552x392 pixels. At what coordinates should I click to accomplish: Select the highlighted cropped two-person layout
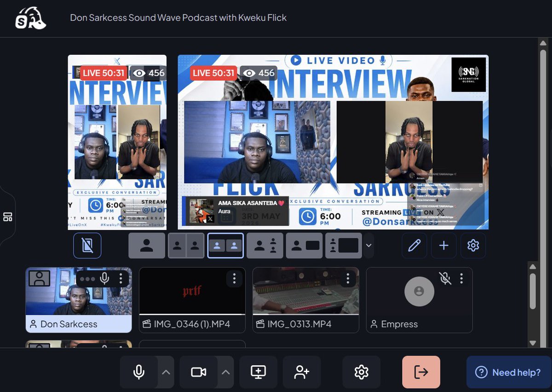225,246
